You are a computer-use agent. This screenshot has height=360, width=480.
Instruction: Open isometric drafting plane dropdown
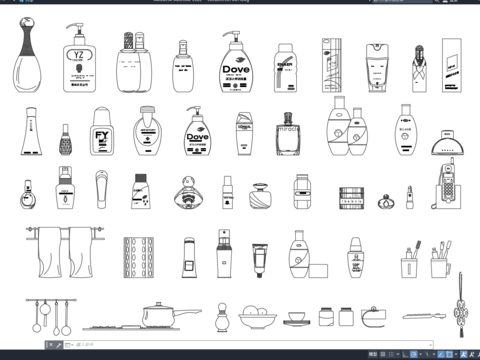(434, 354)
